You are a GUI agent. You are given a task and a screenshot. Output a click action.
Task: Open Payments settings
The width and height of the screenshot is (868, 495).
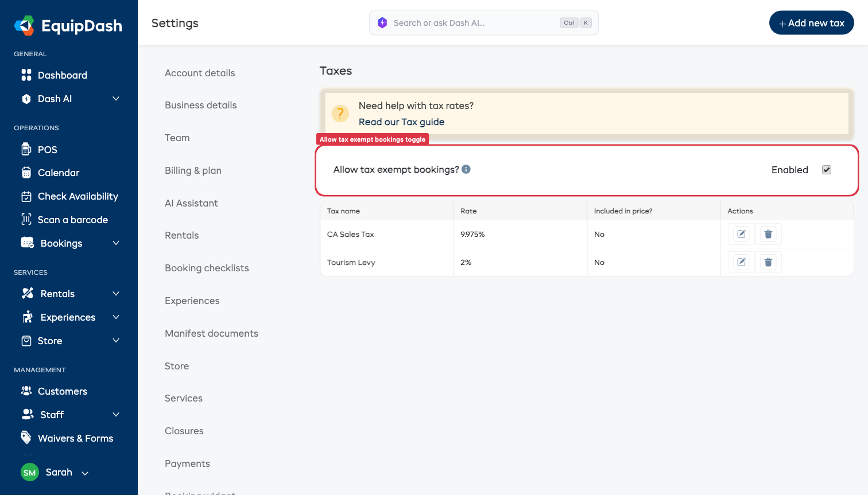tap(187, 463)
